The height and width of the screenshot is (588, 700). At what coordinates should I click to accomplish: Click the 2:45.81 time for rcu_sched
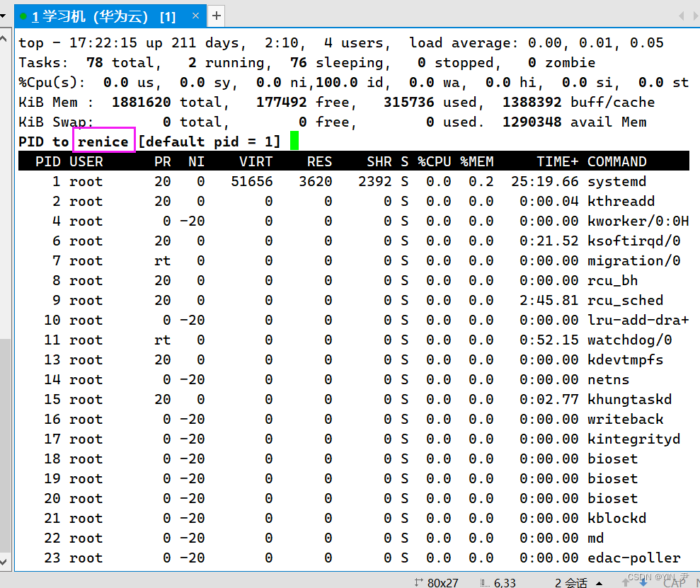(x=549, y=300)
